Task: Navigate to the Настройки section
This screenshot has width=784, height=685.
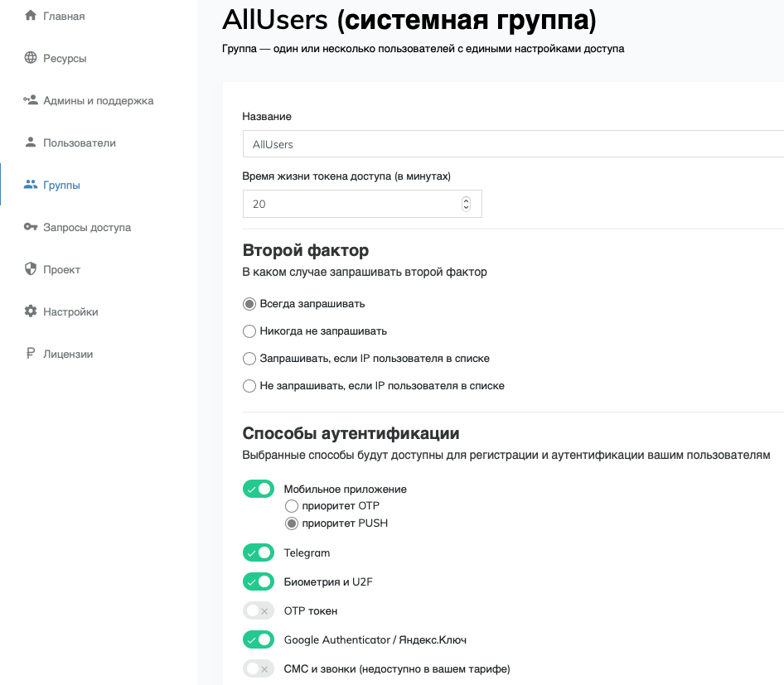Action: pyautogui.click(x=70, y=311)
